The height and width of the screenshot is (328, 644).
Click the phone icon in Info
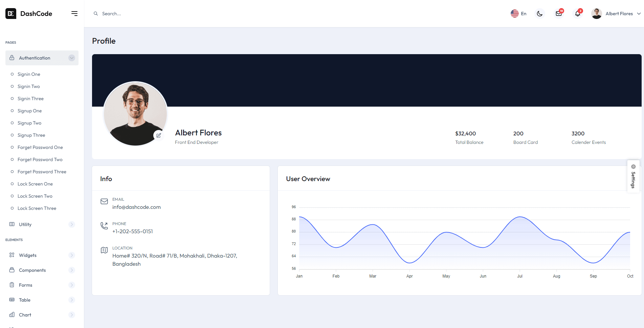(x=104, y=226)
